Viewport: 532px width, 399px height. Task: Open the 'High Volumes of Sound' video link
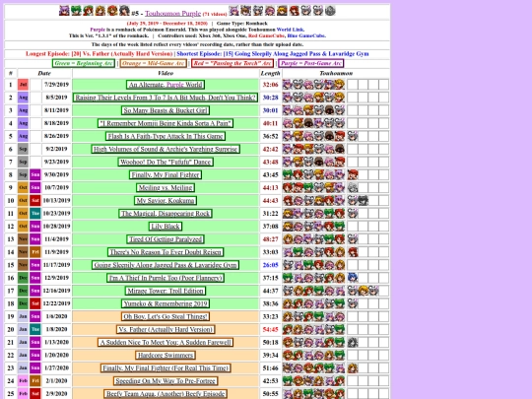tap(166, 149)
